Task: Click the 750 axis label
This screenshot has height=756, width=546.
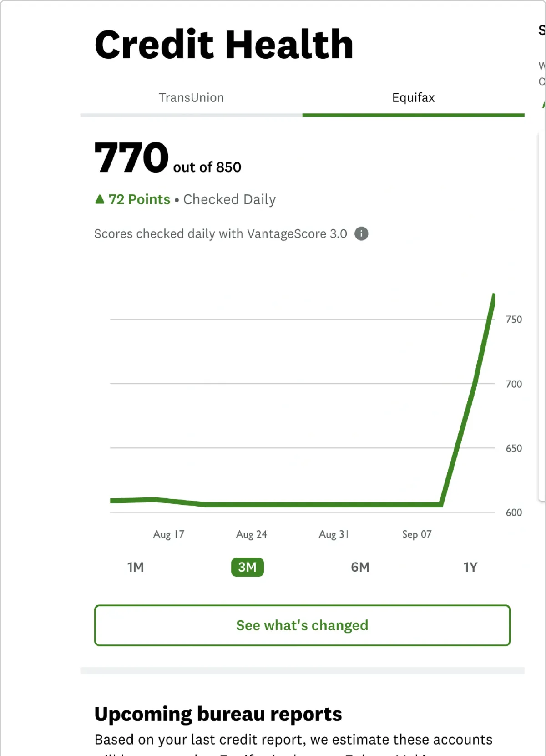Action: (x=514, y=320)
